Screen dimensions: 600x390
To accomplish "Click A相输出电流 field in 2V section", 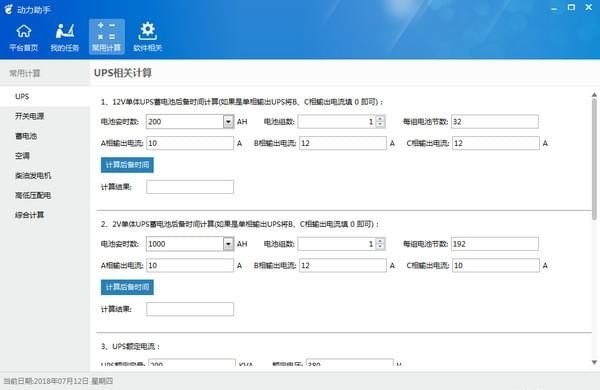I will tap(190, 265).
